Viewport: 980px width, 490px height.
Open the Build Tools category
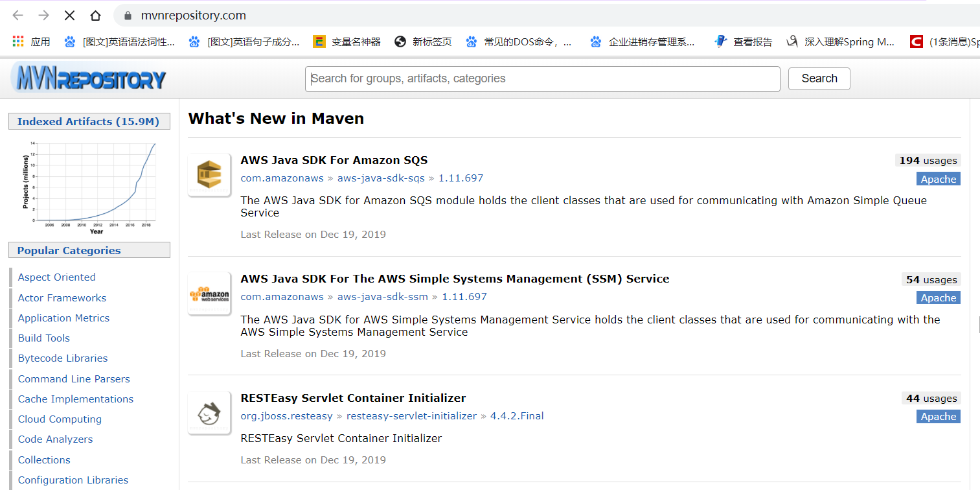coord(43,338)
